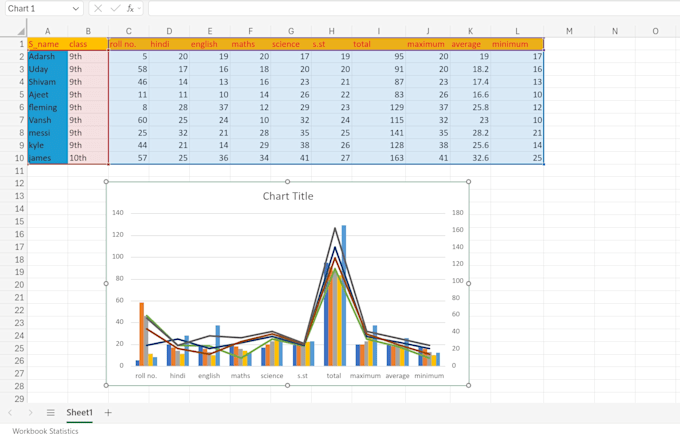Select the cell containing messi
680x437 pixels.
pos(47,133)
